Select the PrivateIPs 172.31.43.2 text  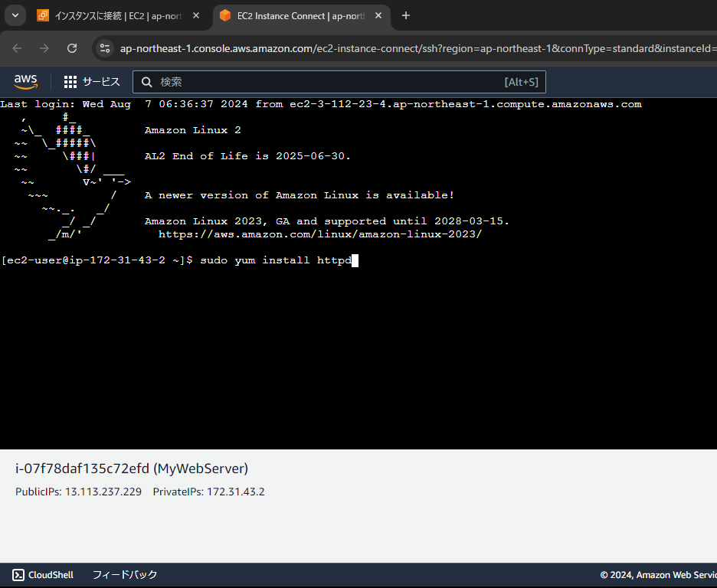[x=208, y=492]
